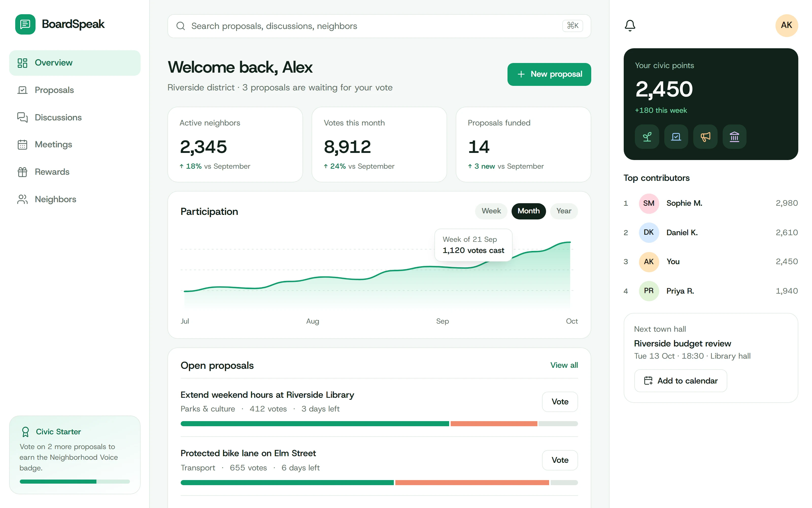Click Daniel K.'s DK avatar
The width and height of the screenshot is (812, 508).
649,232
